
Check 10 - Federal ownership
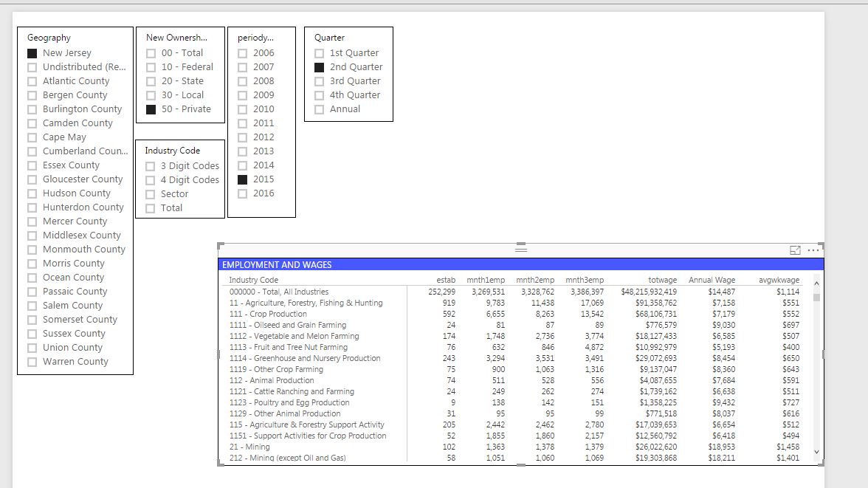tap(151, 67)
